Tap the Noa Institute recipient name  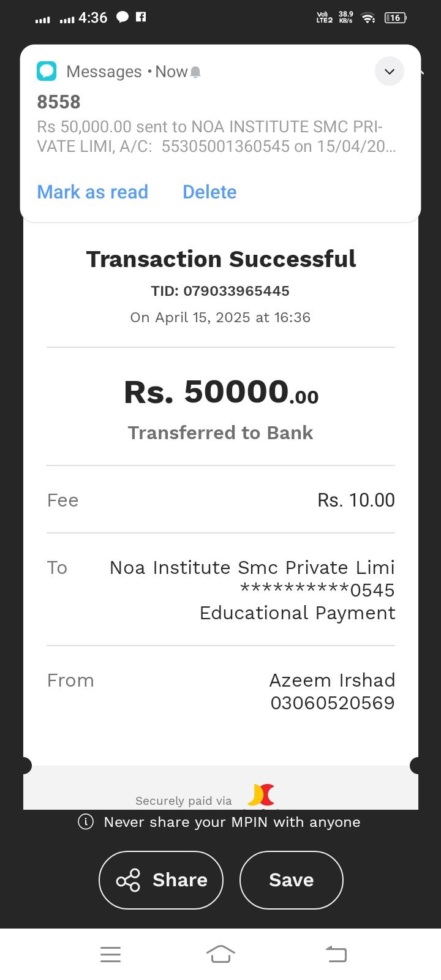pyautogui.click(x=252, y=568)
